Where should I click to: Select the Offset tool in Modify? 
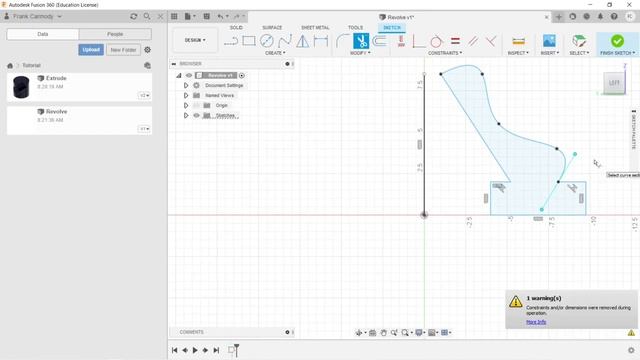pos(380,41)
